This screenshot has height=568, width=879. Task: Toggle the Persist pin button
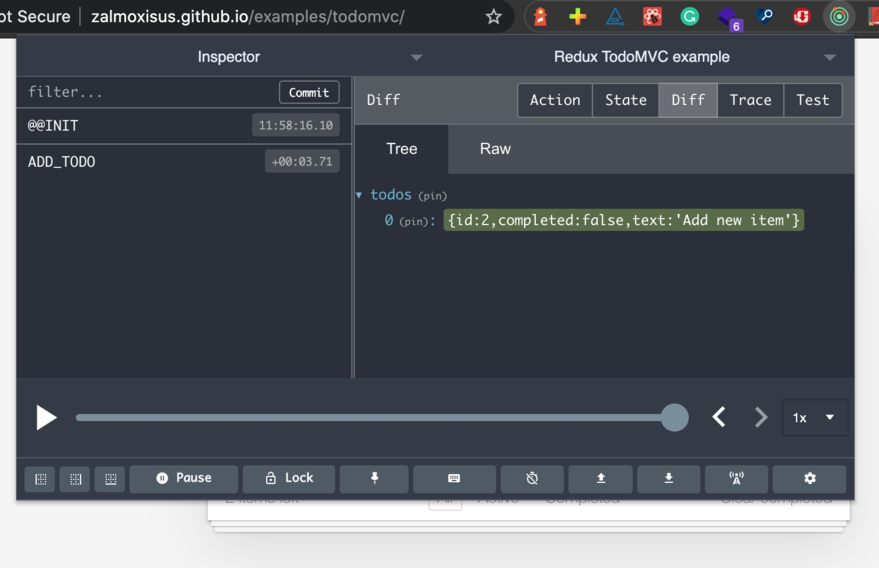(x=374, y=478)
